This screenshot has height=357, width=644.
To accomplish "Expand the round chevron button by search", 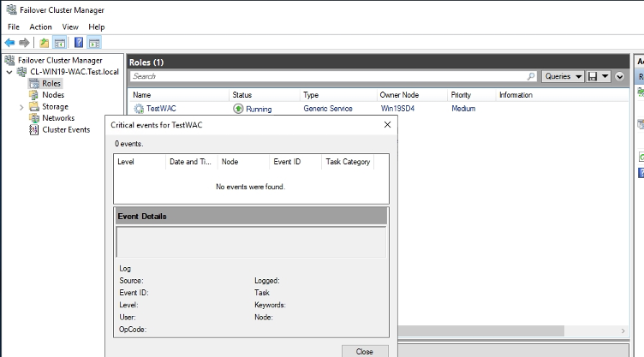I will [x=619, y=76].
